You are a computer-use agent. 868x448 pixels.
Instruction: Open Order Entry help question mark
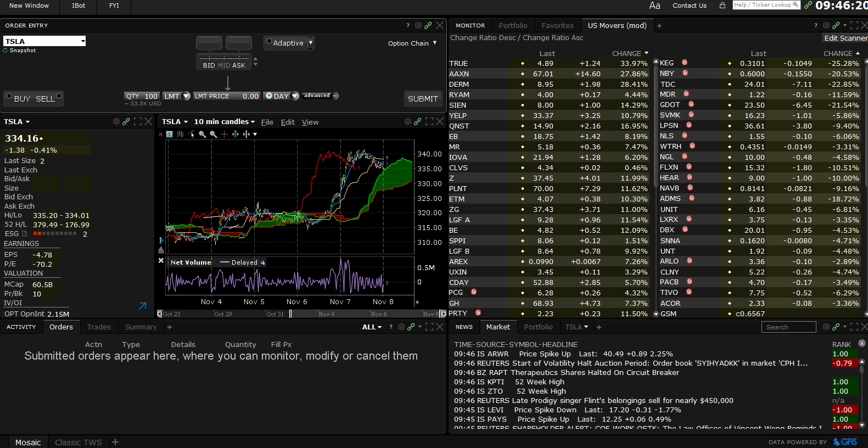click(407, 25)
